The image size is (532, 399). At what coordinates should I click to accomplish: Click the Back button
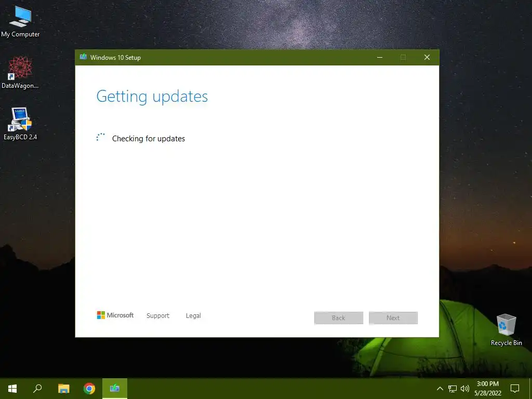pyautogui.click(x=339, y=318)
